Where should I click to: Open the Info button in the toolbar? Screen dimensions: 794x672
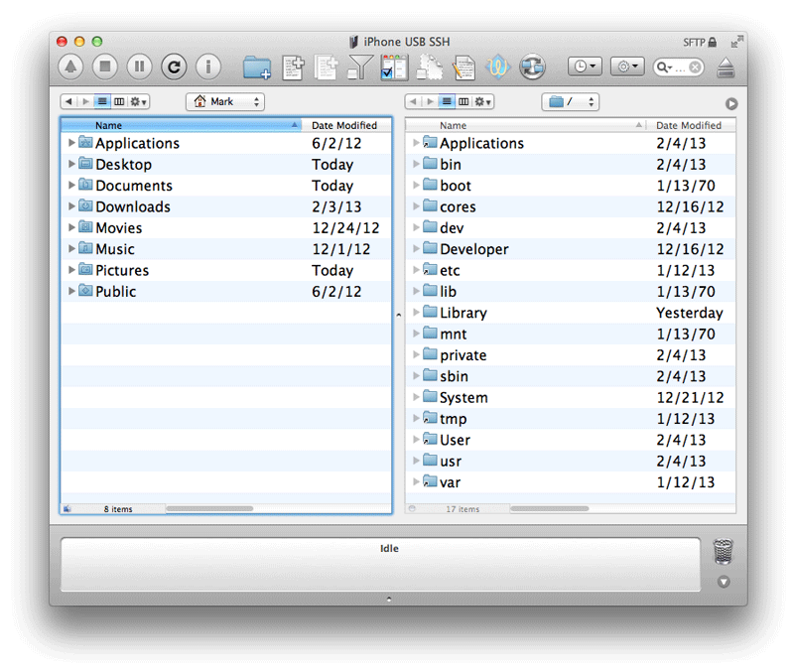208,67
